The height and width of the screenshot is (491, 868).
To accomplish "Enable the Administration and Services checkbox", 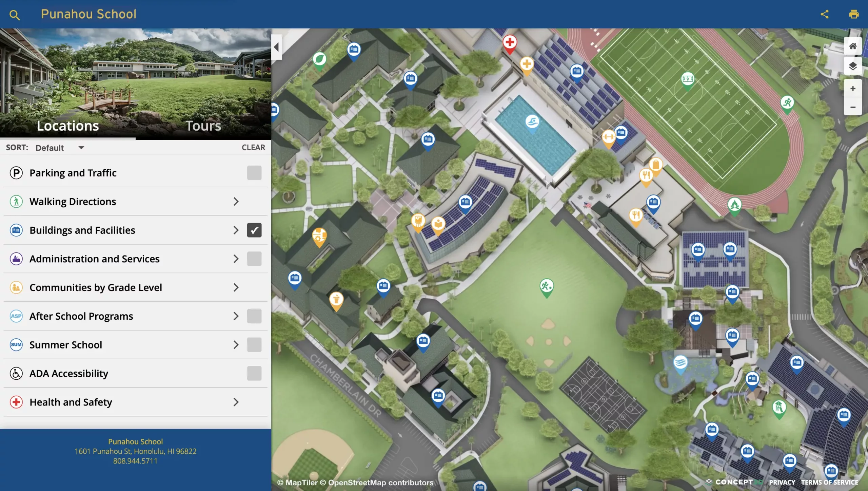I will (254, 259).
